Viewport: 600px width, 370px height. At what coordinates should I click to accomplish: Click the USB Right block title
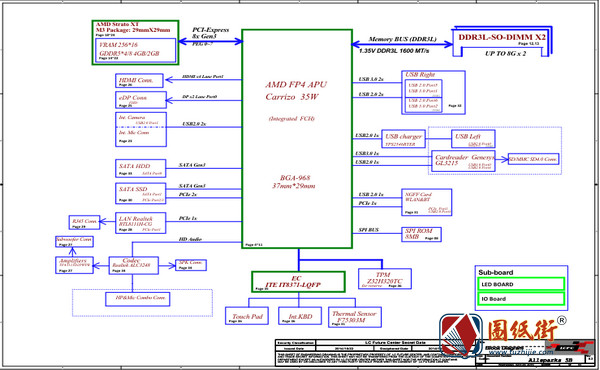click(x=420, y=75)
